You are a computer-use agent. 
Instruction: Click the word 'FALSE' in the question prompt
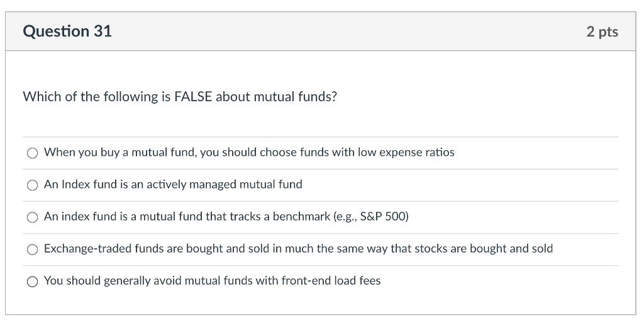(193, 97)
